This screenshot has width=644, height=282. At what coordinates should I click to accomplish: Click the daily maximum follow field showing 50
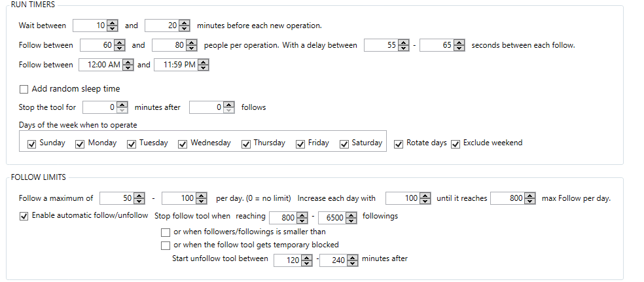coord(117,198)
